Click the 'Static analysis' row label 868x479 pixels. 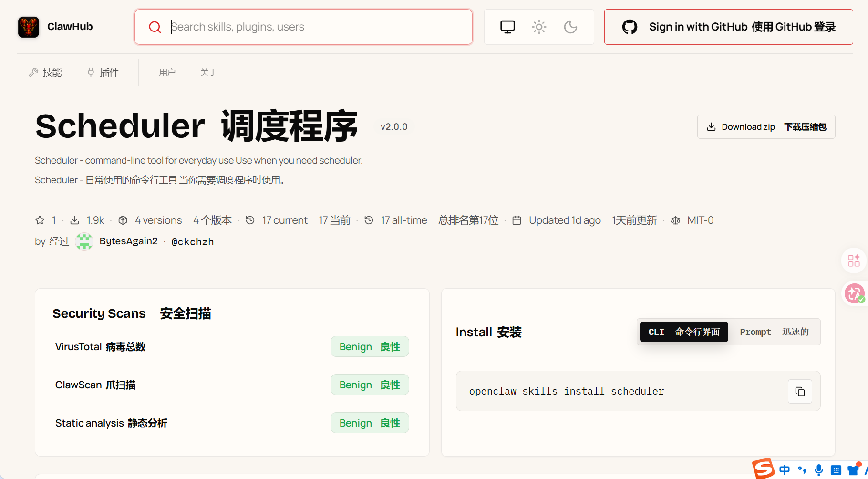[90, 423]
